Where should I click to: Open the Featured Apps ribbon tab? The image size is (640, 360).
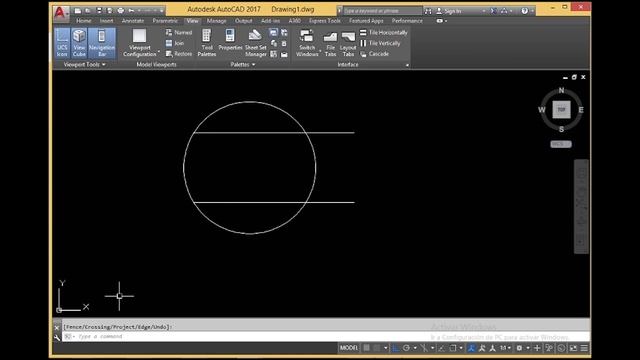366,20
